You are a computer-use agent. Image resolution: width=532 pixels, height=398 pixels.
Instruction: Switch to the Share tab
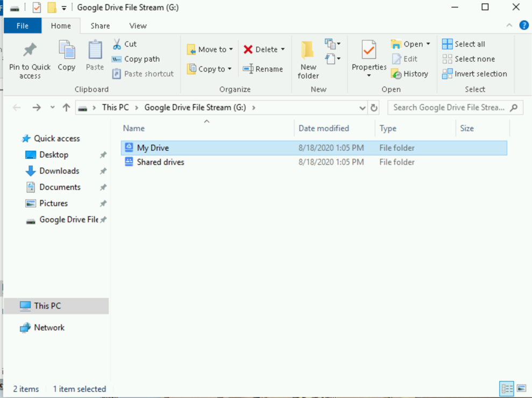(x=100, y=26)
